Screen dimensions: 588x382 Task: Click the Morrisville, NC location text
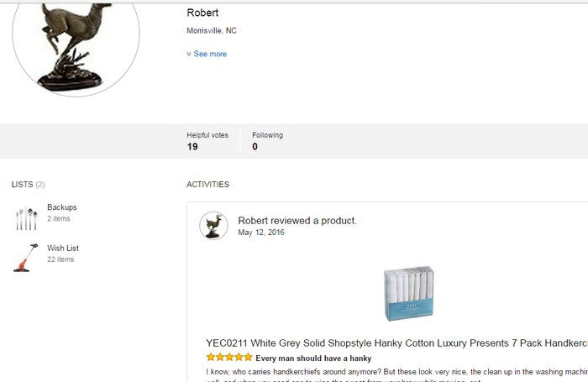(x=212, y=30)
